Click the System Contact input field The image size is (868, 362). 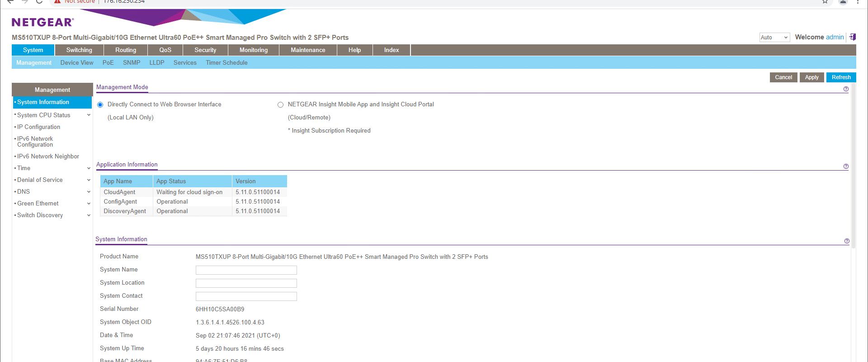coord(246,296)
